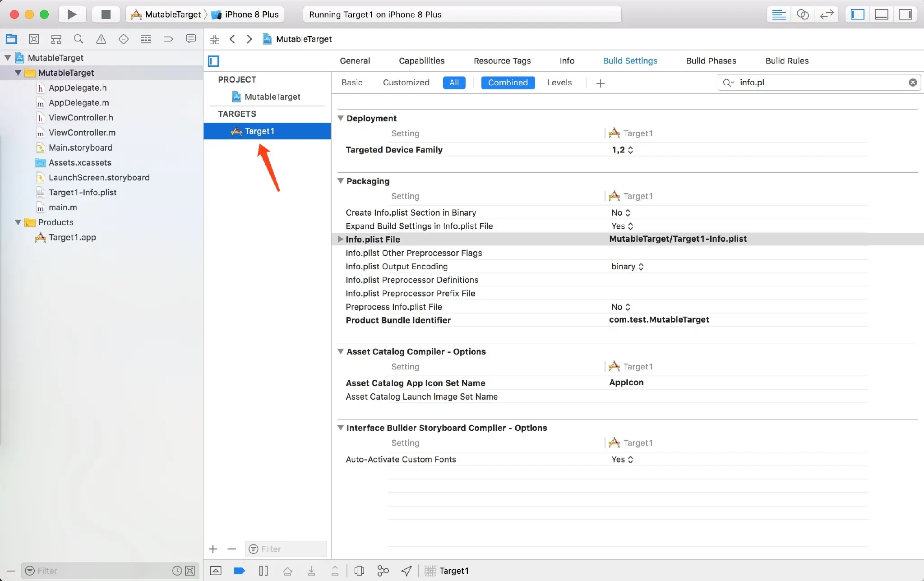Open the related items grid menu
Image resolution: width=924 pixels, height=581 pixels.
(215, 39)
